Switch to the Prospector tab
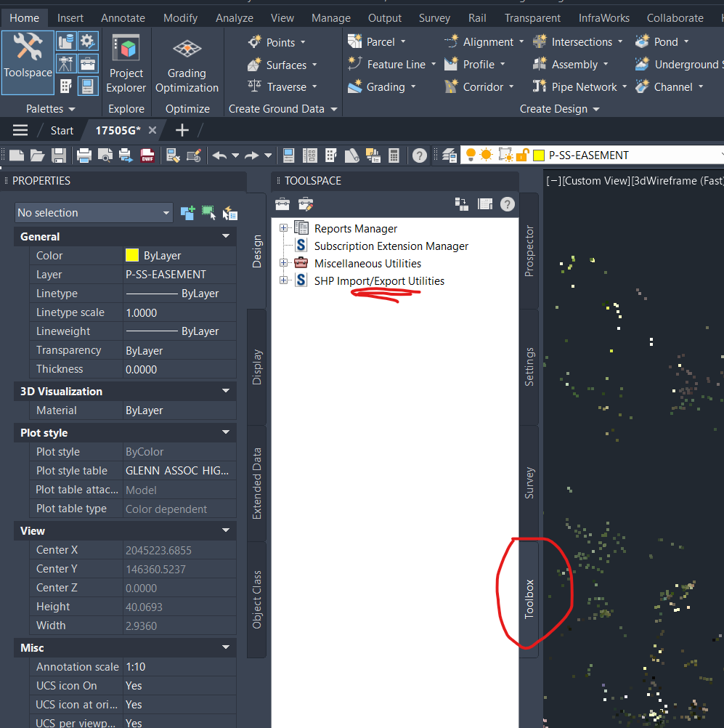This screenshot has width=724, height=728. [x=529, y=251]
